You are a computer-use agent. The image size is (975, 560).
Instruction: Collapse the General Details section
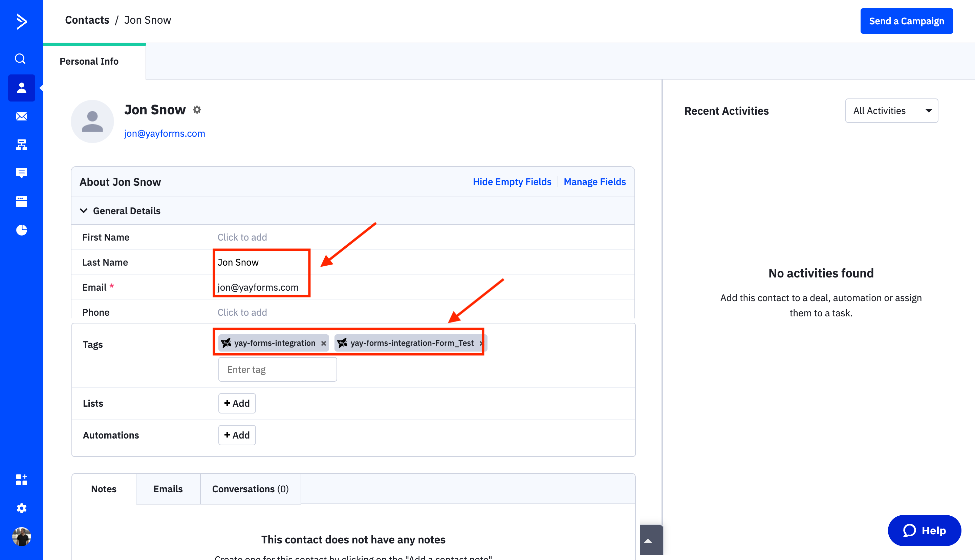click(x=84, y=211)
